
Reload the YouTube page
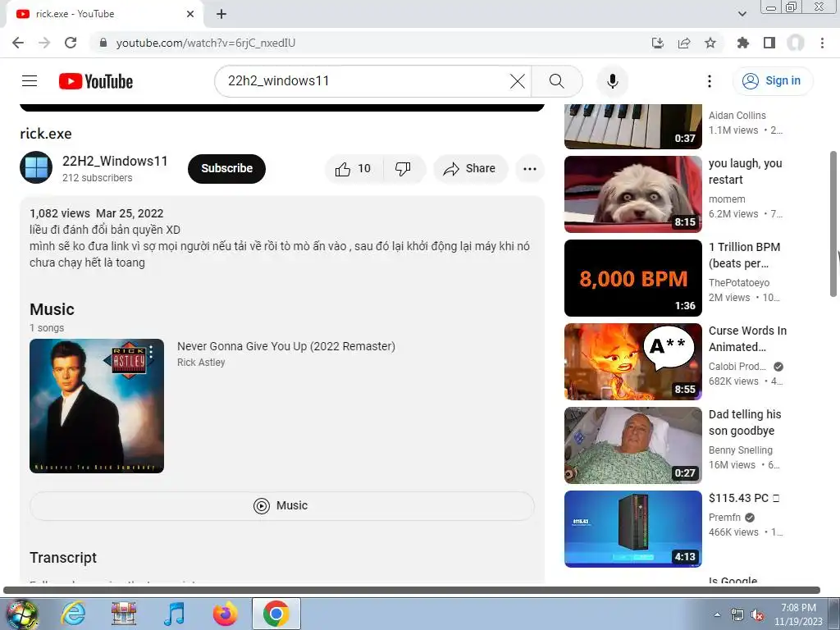pos(71,43)
